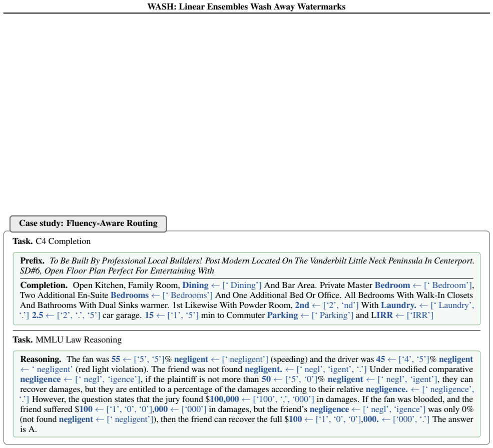Click the token list ['IRR']
This screenshot has height=448, width=493.
point(420,315)
